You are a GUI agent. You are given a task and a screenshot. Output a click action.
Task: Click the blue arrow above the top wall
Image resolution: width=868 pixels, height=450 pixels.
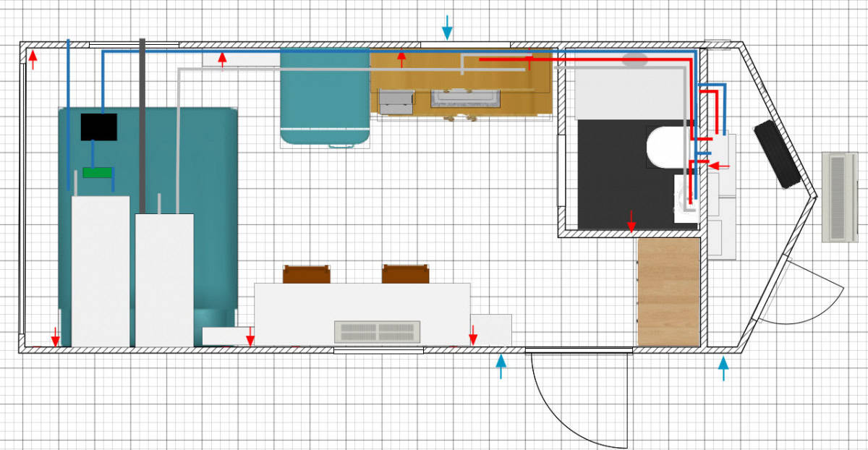coord(447,27)
